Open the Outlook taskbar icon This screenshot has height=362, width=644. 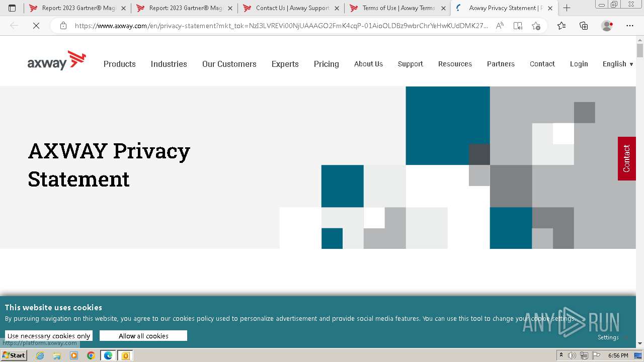(125, 355)
